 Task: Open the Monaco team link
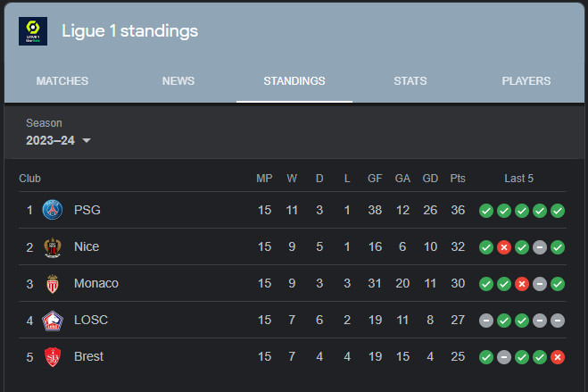click(96, 283)
